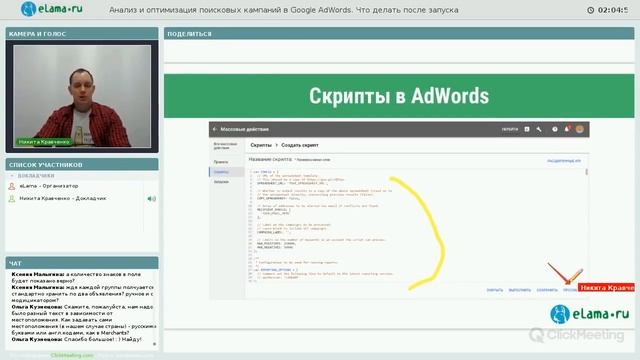Toggle speaker icon next to Никита Кравченко

pyautogui.click(x=151, y=199)
